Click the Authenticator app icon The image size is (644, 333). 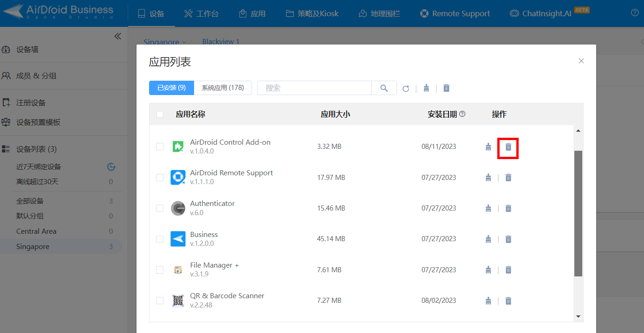click(x=178, y=208)
